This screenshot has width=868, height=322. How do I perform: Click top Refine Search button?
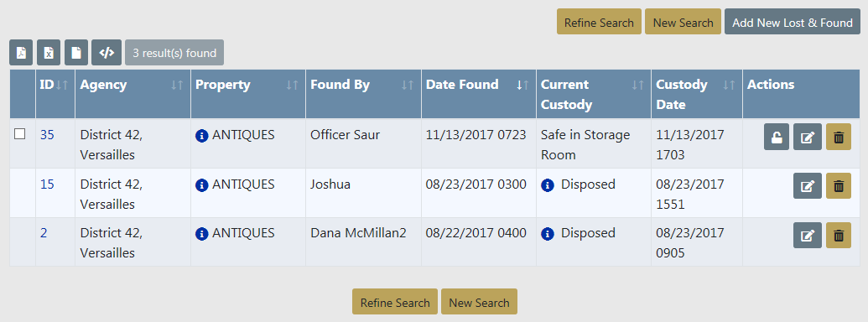pyautogui.click(x=599, y=22)
